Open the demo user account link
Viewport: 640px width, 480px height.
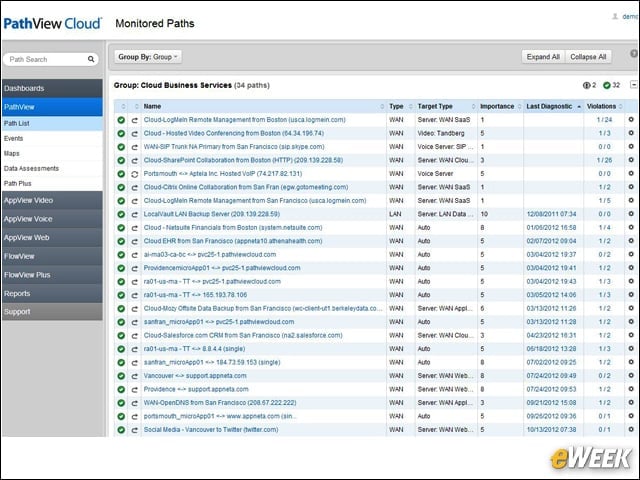tap(631, 16)
